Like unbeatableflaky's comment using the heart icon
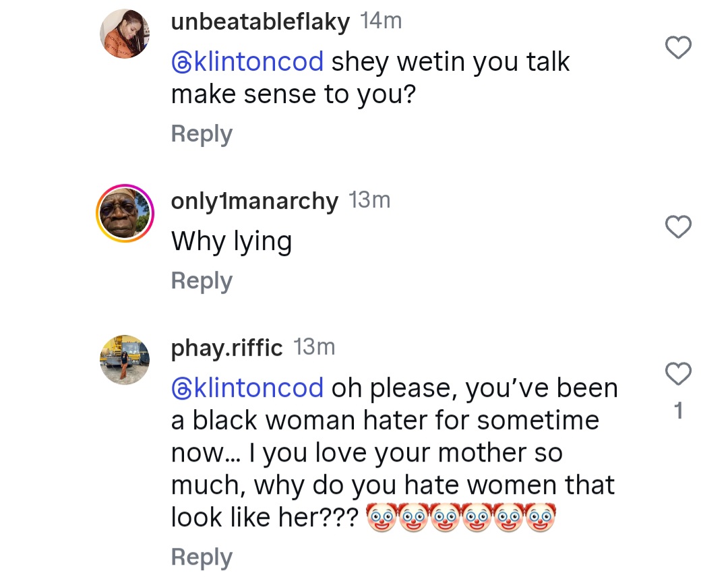Screen dimensions: 728x585 tap(679, 47)
